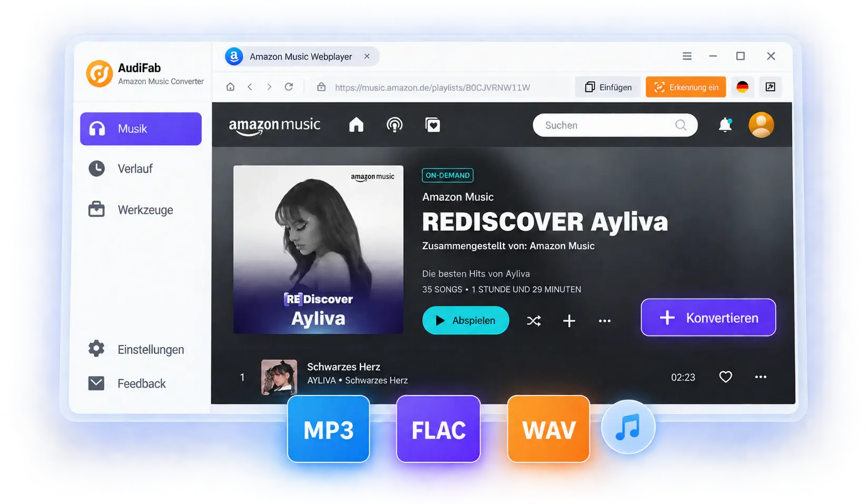The image size is (866, 504).
Task: Open the Werkzeuge tools section
Action: (131, 210)
